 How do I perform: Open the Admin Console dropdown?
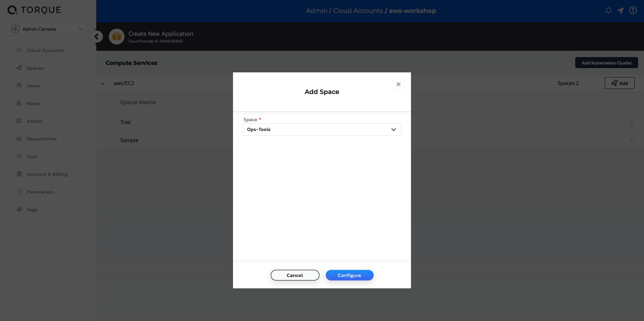47,29
